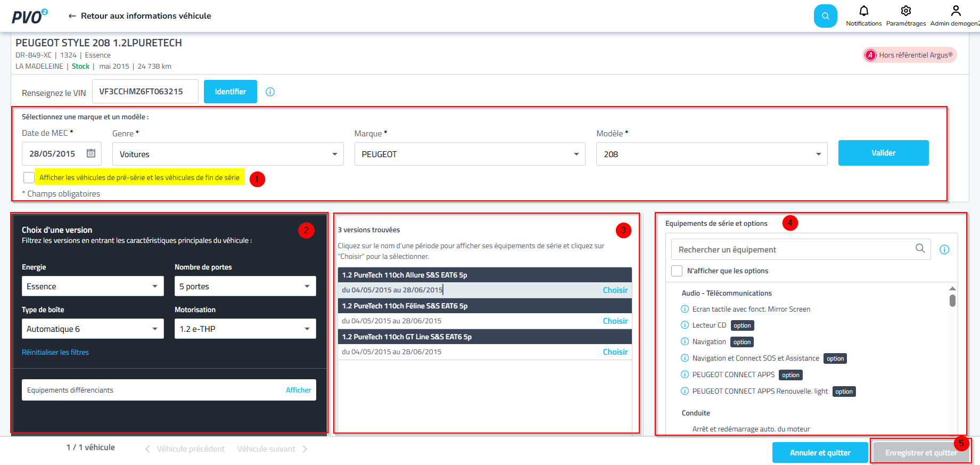Select Allure date range du 04/05/2015
The height and width of the screenshot is (465, 980).
[392, 290]
